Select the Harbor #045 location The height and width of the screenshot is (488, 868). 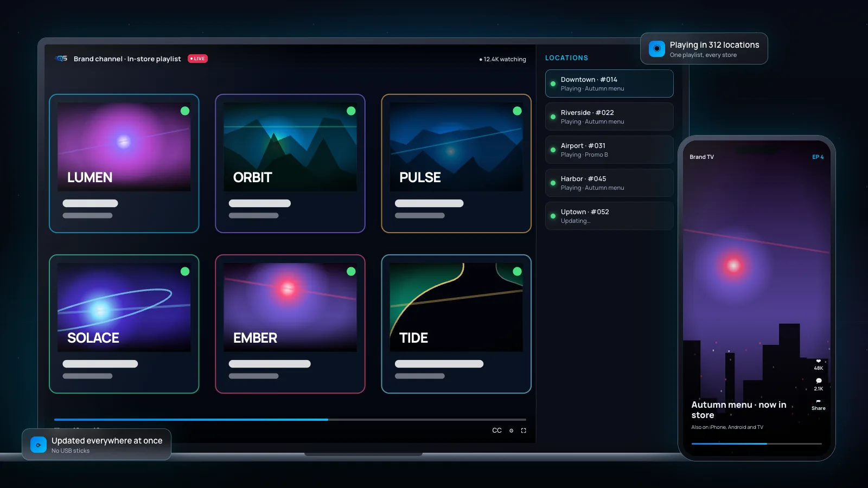(x=609, y=183)
